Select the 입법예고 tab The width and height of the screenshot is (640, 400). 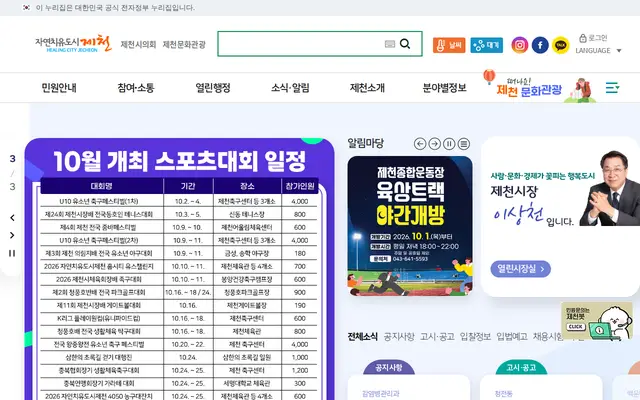click(512, 336)
